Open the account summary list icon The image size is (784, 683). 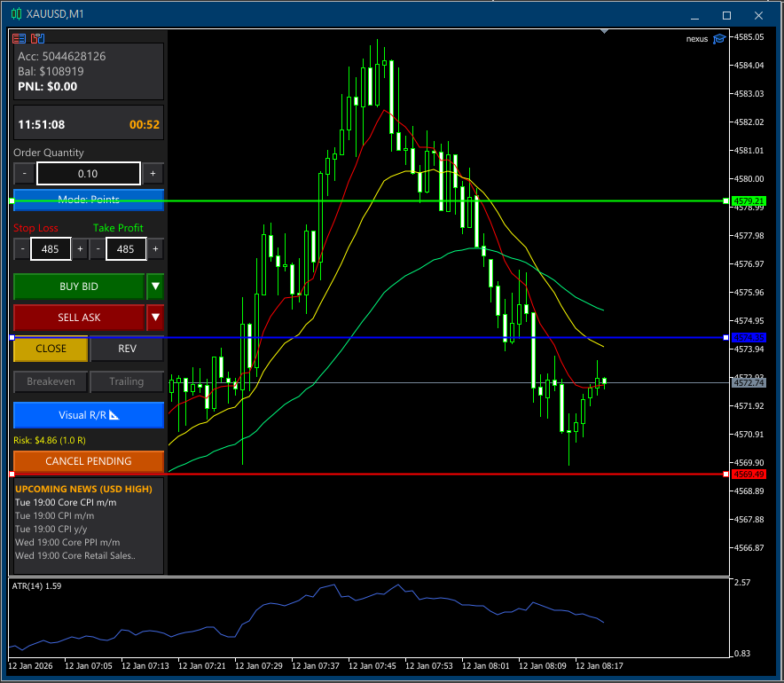pos(19,38)
